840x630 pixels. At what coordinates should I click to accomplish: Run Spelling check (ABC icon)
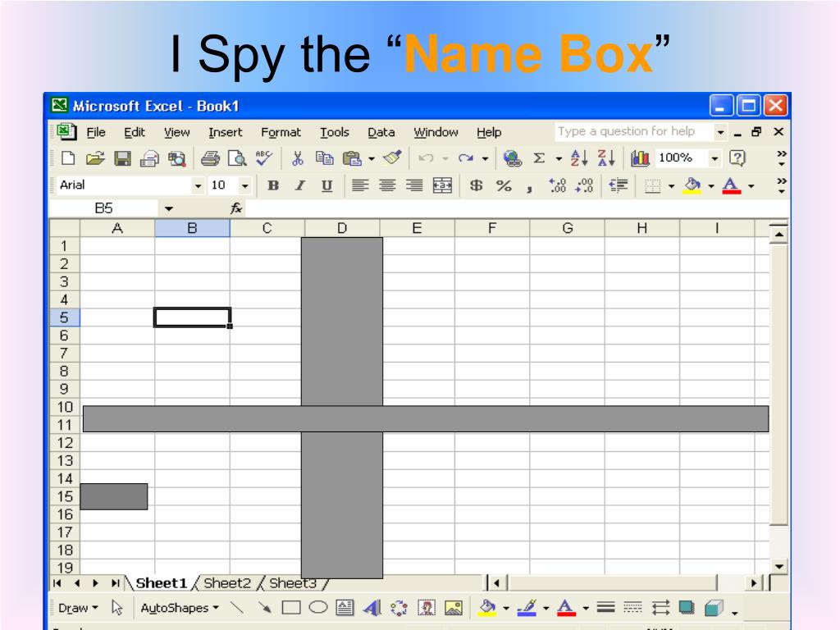263,158
